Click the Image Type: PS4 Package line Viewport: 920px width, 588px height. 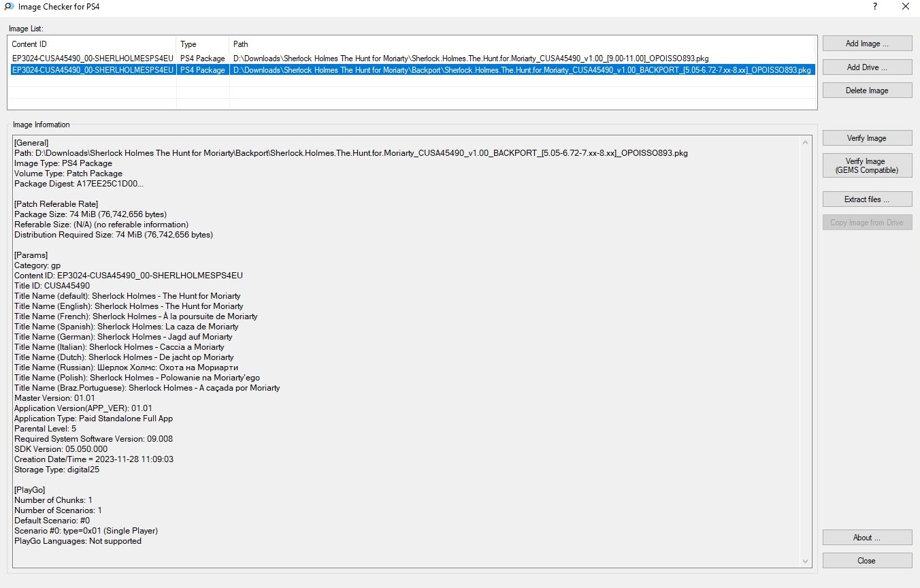point(63,163)
